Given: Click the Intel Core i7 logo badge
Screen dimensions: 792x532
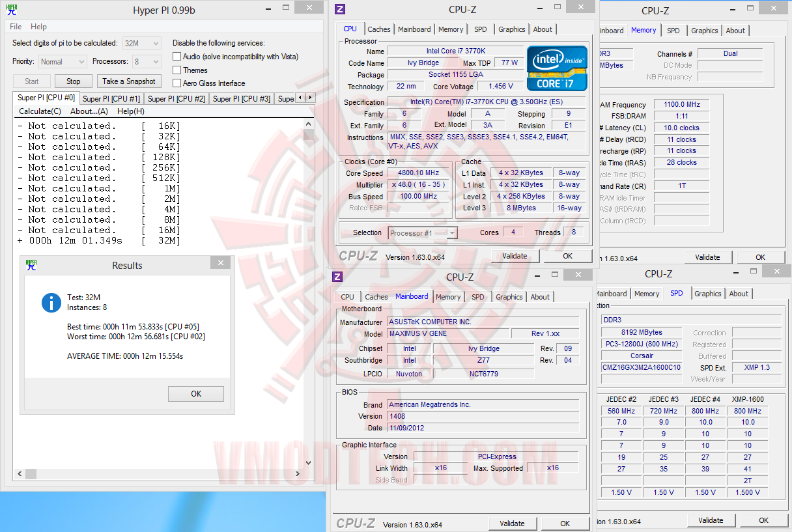Looking at the screenshot, I should click(557, 68).
